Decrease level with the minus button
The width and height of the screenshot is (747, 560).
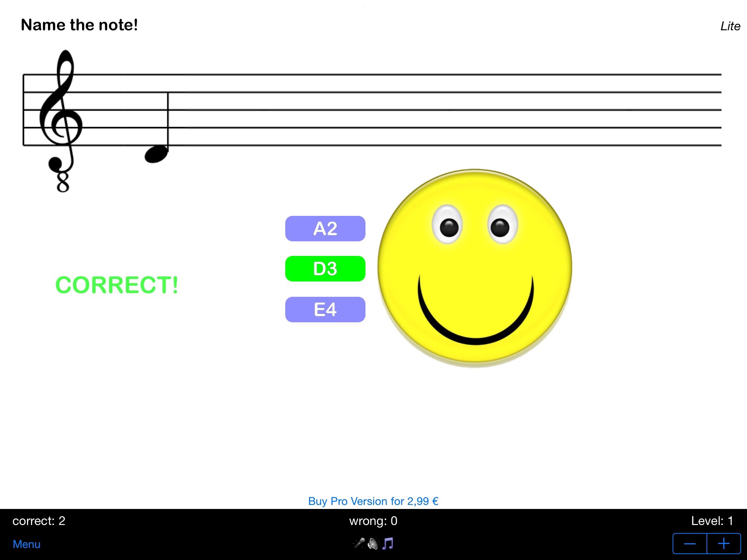click(690, 544)
